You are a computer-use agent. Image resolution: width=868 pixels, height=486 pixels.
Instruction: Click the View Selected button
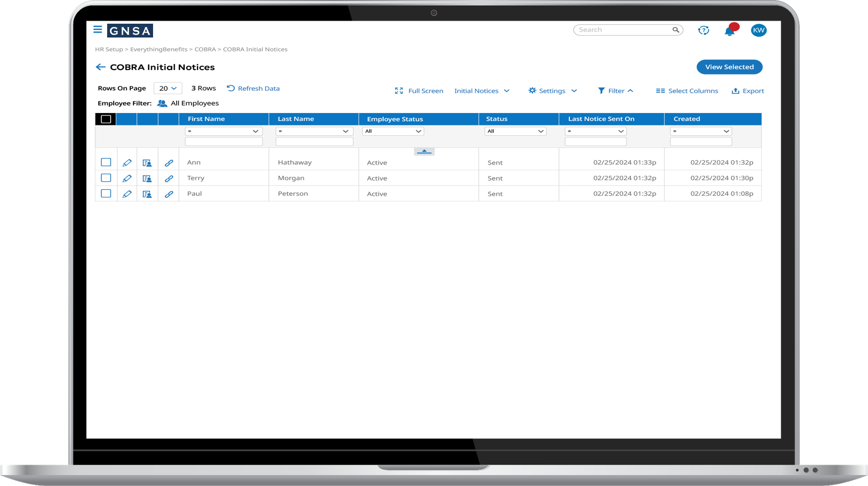[x=729, y=67]
